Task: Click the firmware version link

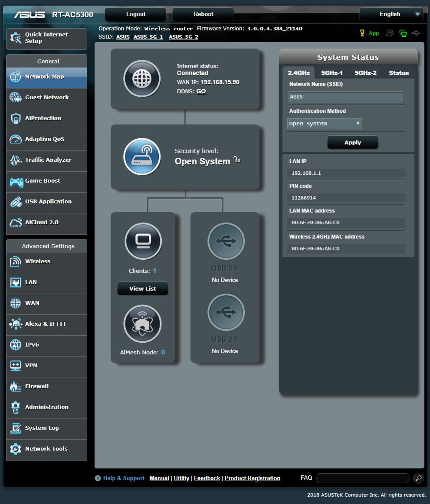Action: 274,28
